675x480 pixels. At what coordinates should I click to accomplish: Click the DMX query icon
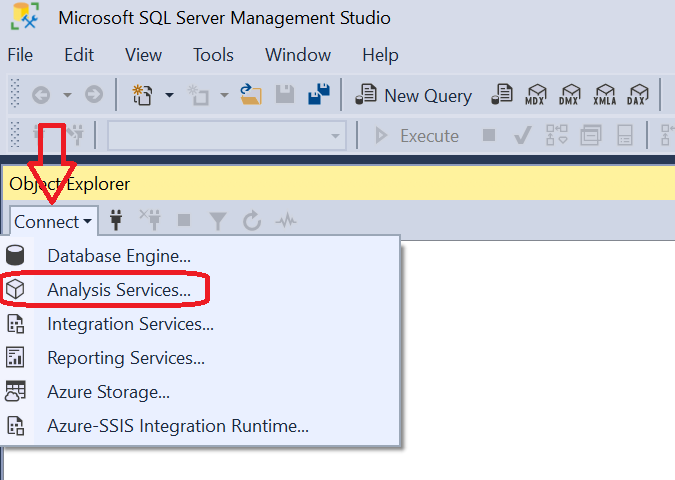[569, 95]
